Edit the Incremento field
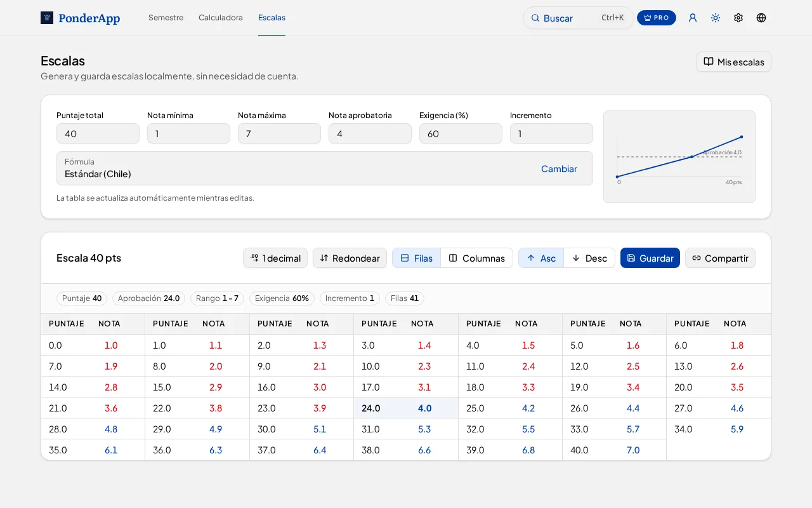This screenshot has height=508, width=812. click(x=551, y=133)
